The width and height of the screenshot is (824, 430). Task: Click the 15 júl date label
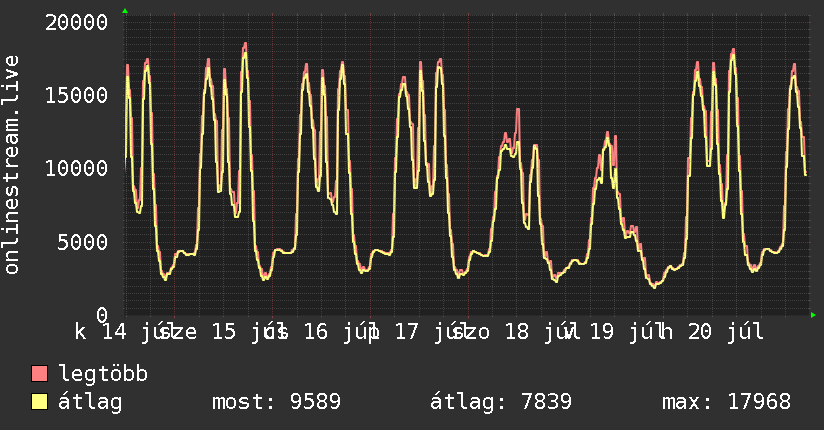(249, 332)
